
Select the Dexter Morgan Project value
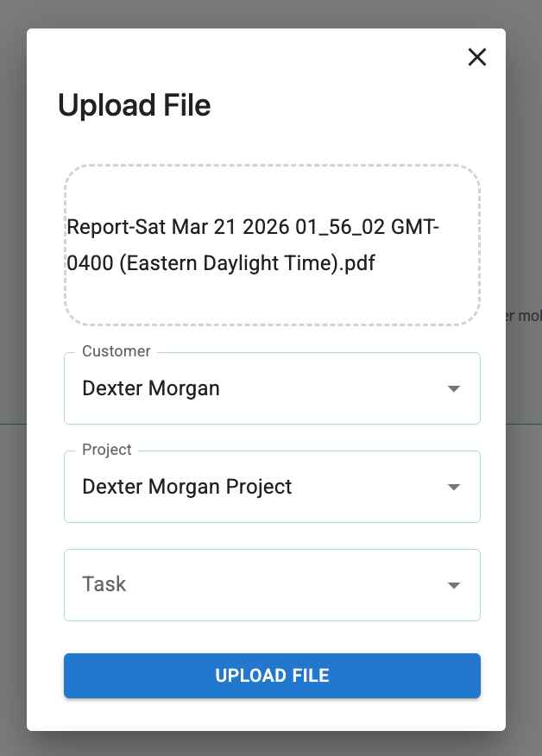tap(187, 487)
